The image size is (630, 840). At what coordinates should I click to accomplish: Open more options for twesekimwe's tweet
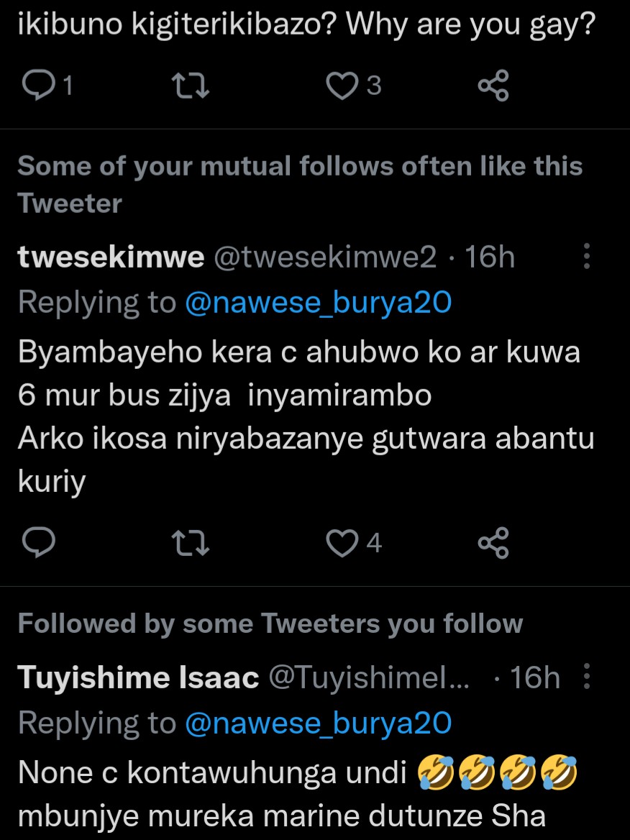[x=587, y=257]
